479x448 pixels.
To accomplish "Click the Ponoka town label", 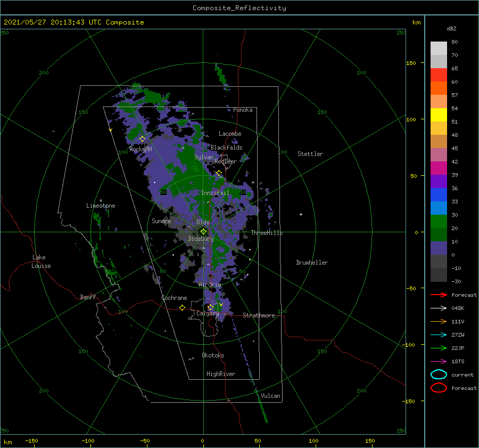I will tap(243, 110).
